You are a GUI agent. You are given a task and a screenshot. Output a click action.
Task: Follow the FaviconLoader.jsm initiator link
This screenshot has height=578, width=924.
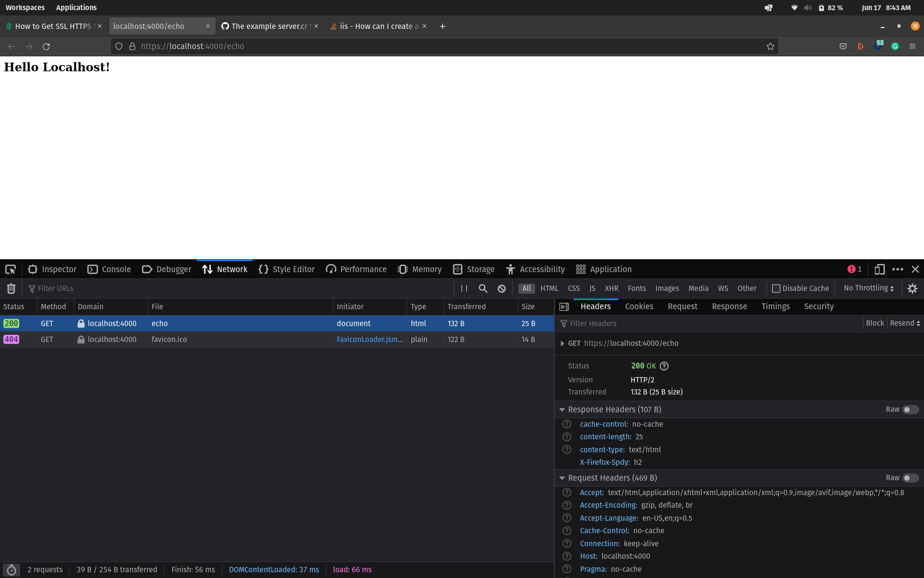369,339
